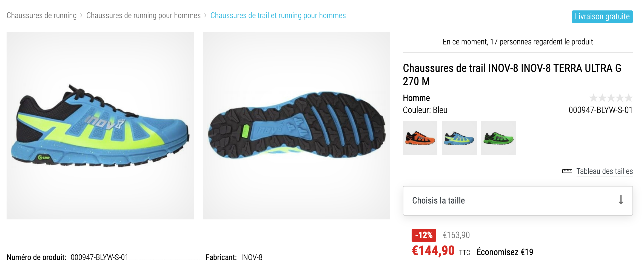
Task: Rate product using the star rating icons
Action: (x=611, y=98)
